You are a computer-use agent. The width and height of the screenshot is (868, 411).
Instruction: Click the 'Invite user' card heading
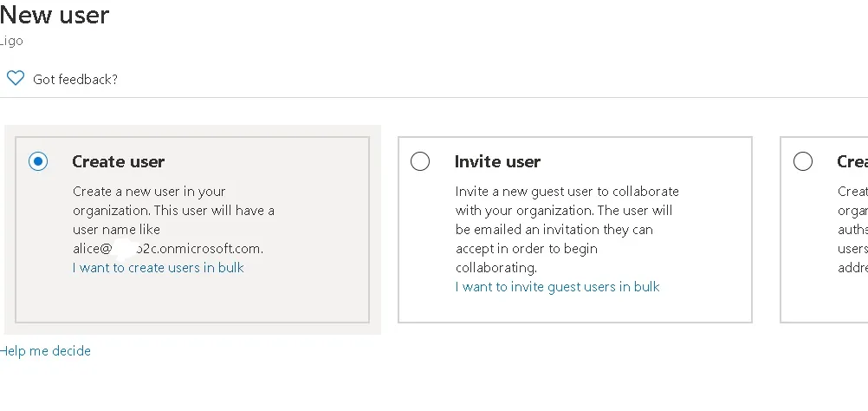click(497, 161)
